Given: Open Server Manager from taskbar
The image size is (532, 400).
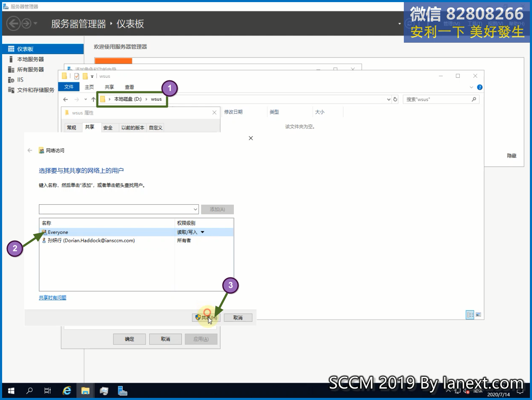Looking at the screenshot, I should [123, 391].
